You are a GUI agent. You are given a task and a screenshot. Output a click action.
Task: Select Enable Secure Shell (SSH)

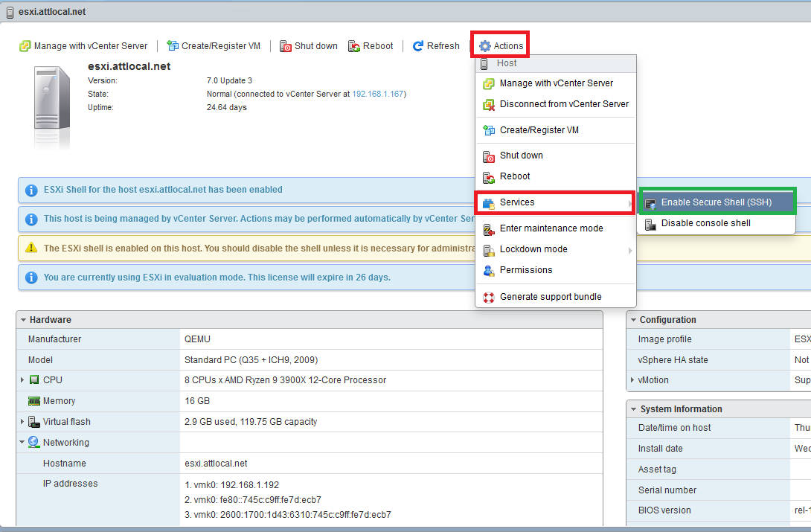pos(716,202)
